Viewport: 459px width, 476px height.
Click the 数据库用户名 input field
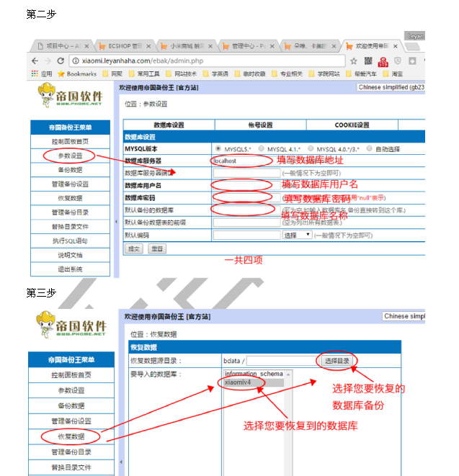point(246,185)
